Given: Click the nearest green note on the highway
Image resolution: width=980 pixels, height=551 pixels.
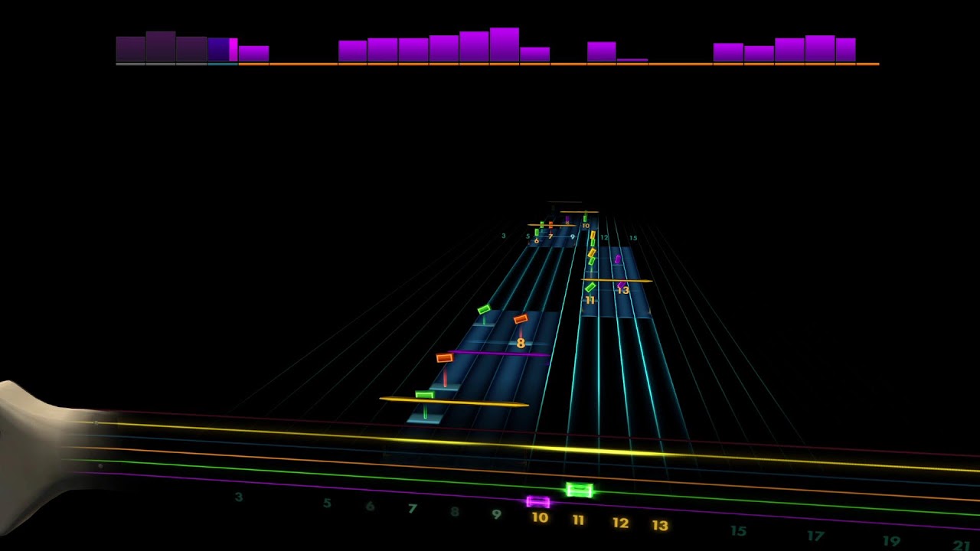Looking at the screenshot, I should click(425, 395).
